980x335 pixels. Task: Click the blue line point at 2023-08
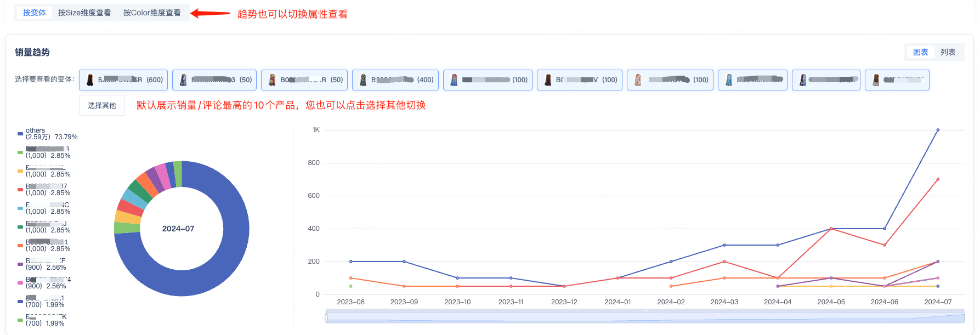[351, 262]
